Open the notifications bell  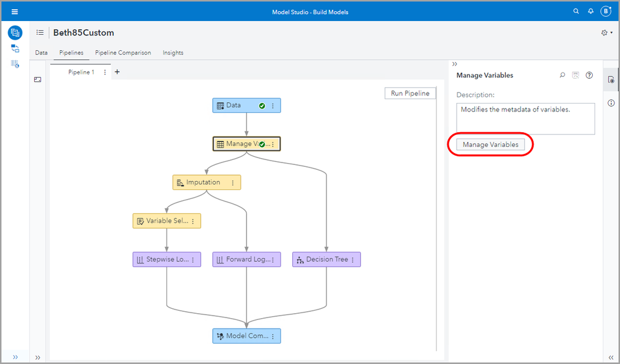pos(591,12)
